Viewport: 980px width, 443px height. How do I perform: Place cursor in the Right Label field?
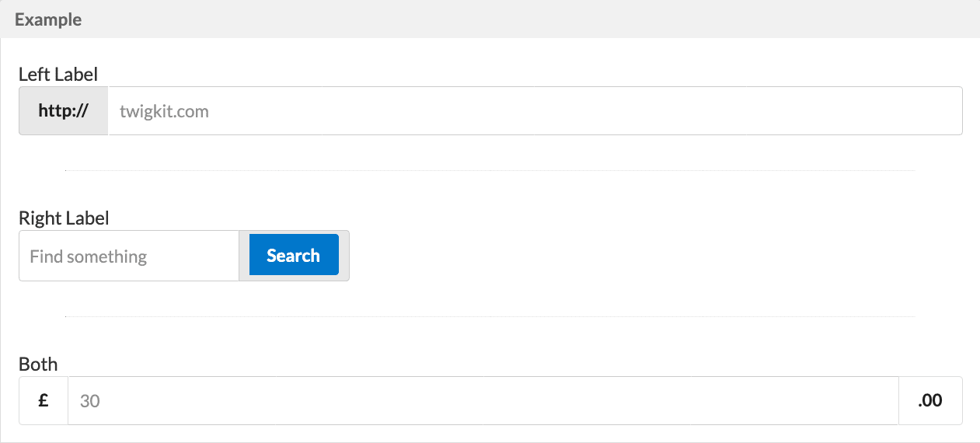[x=129, y=256]
